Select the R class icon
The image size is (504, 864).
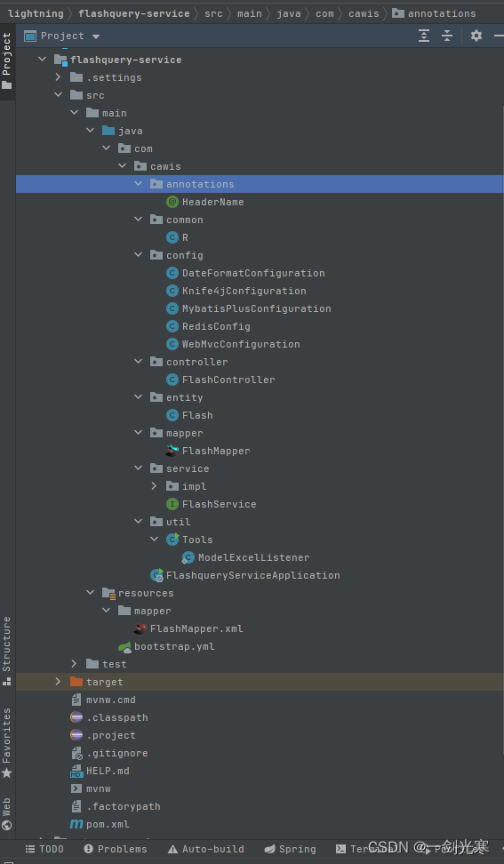point(172,237)
